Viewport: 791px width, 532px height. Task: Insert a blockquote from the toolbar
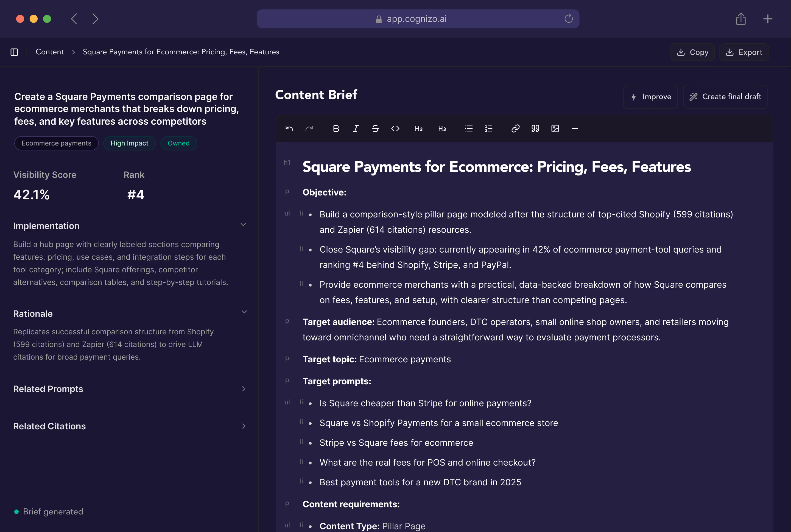click(x=535, y=128)
